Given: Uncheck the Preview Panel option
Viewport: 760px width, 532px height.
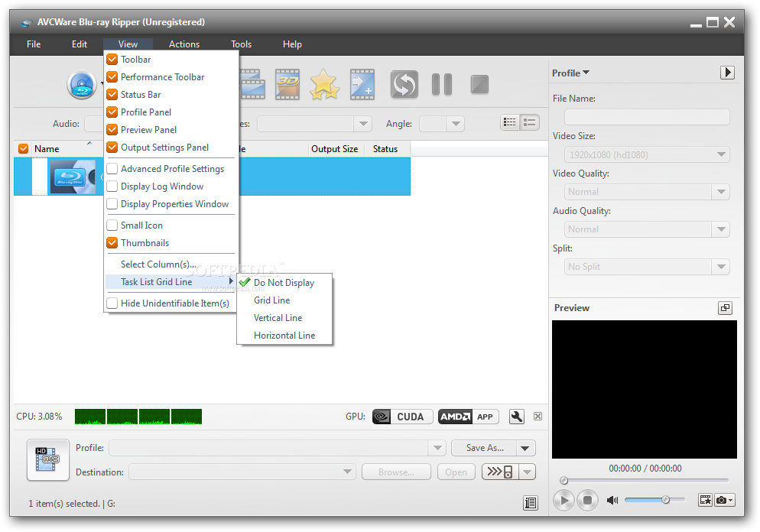Looking at the screenshot, I should pos(112,130).
